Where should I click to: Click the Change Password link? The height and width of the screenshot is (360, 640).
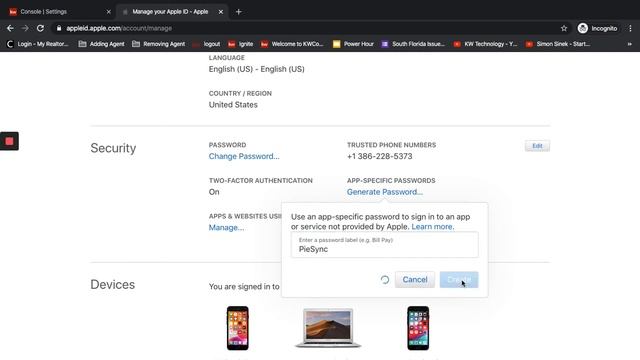[244, 156]
